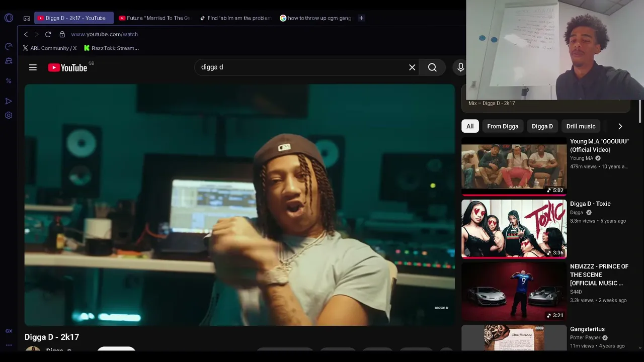Click the Mix – Digga D - 2k17 playlist label
Viewport: 644px width, 362px height.
click(492, 103)
